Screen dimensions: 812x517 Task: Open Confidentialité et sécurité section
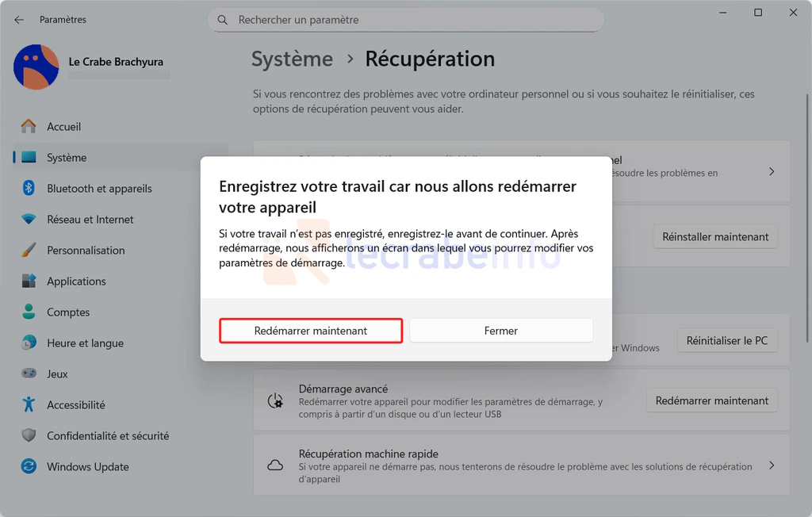(108, 436)
